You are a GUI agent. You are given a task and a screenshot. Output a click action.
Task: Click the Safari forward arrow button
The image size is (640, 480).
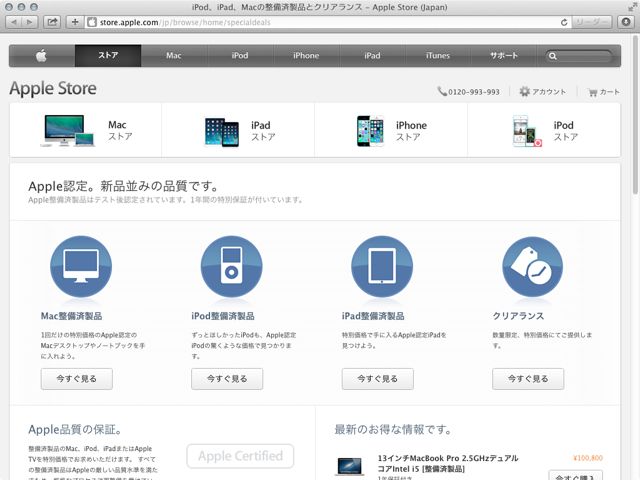click(x=30, y=22)
